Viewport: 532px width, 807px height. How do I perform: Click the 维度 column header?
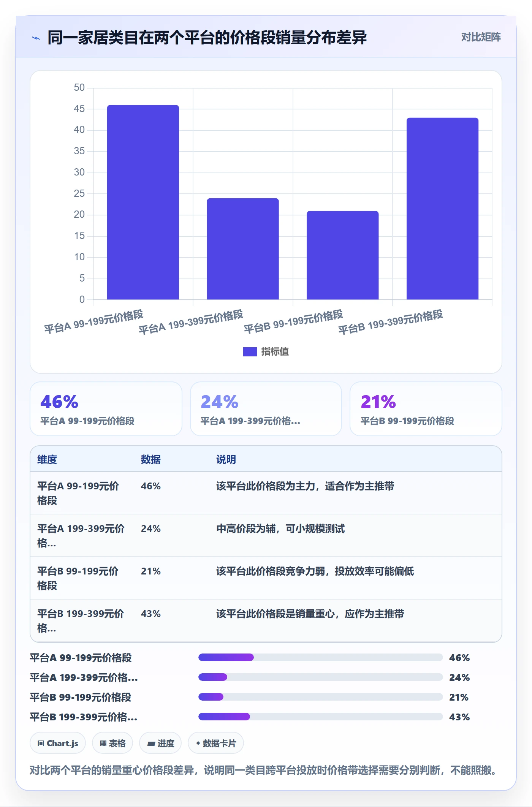tap(47, 459)
